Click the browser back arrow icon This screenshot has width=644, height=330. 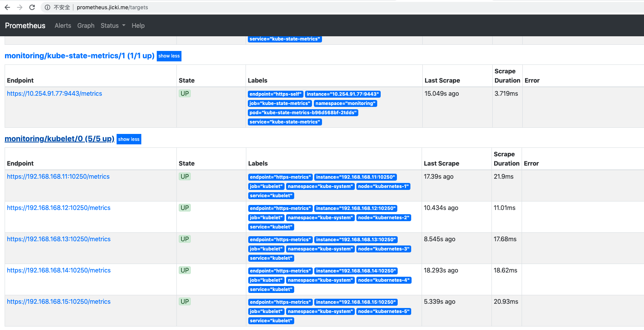coord(7,7)
